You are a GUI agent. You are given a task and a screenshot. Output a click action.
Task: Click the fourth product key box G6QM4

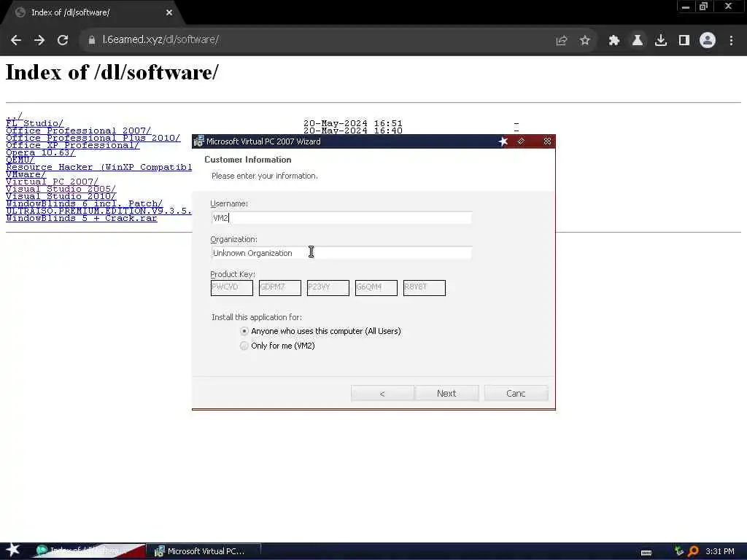376,287
